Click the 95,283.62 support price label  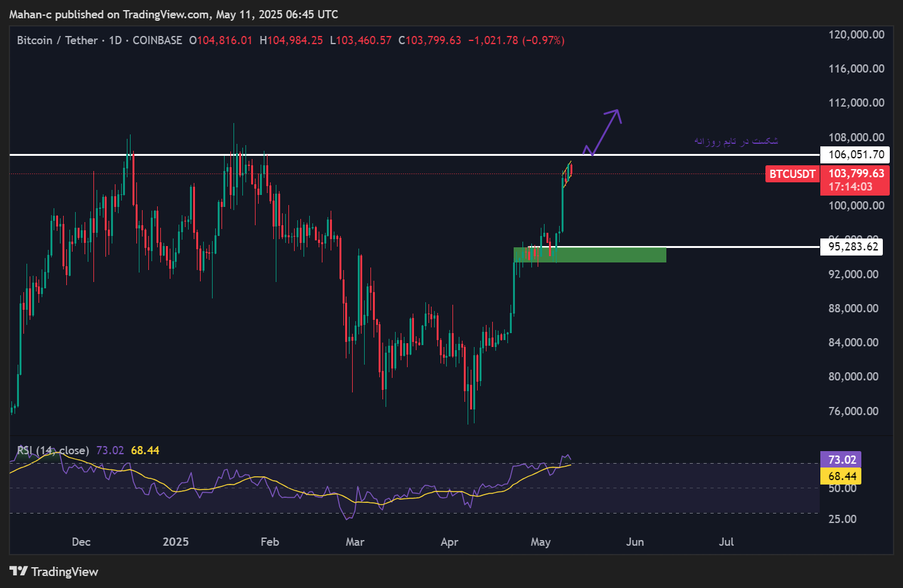point(852,247)
